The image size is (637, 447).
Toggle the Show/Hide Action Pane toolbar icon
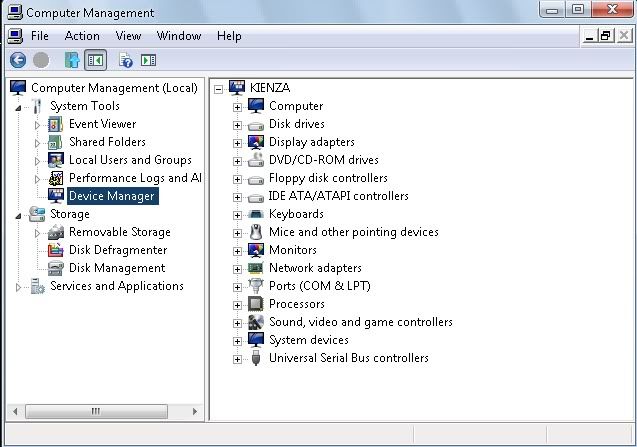pyautogui.click(x=148, y=61)
